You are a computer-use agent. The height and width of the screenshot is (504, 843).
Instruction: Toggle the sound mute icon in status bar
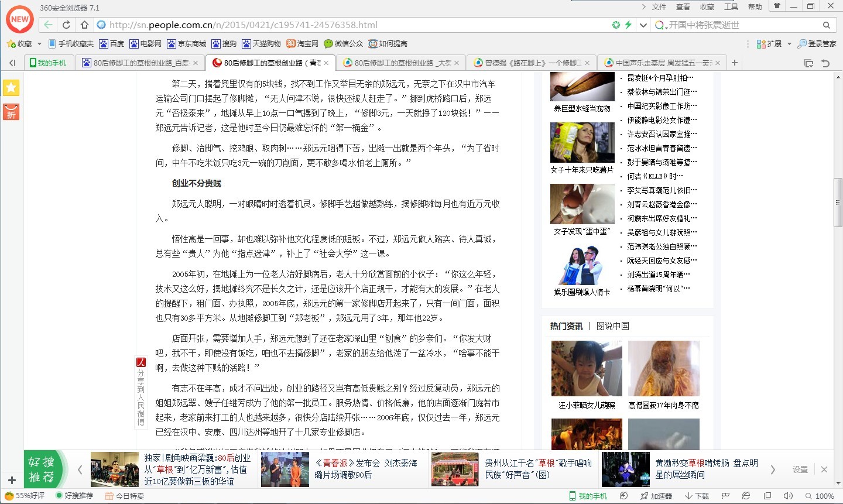(788, 496)
